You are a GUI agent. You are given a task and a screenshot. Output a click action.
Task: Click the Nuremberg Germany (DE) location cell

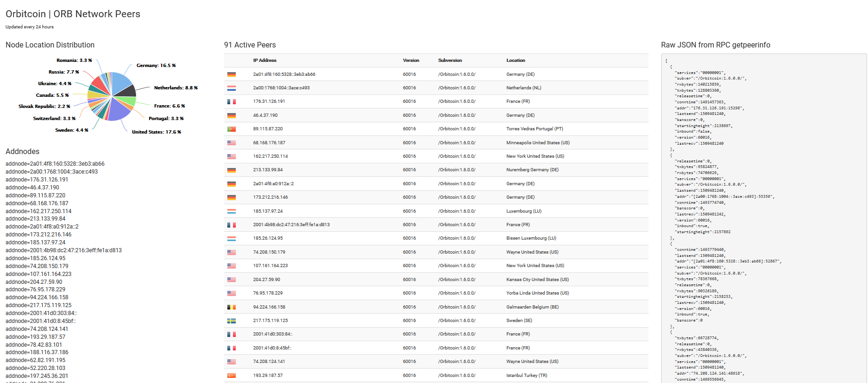tap(532, 170)
